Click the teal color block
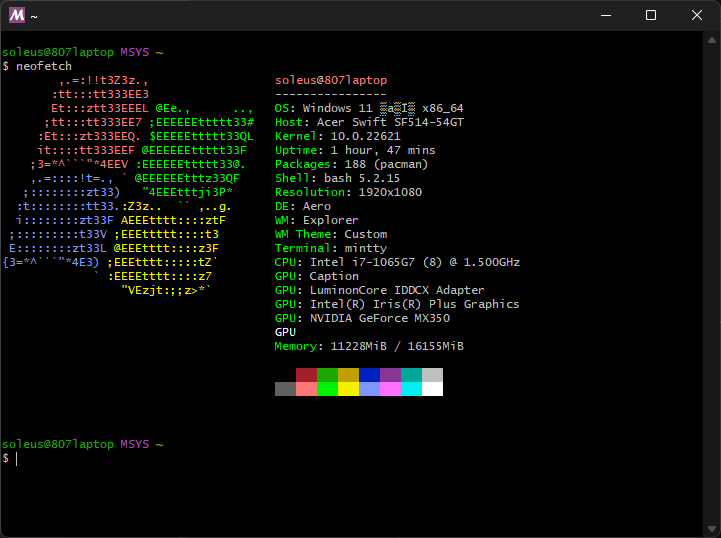Image resolution: width=721 pixels, height=538 pixels. (x=412, y=375)
